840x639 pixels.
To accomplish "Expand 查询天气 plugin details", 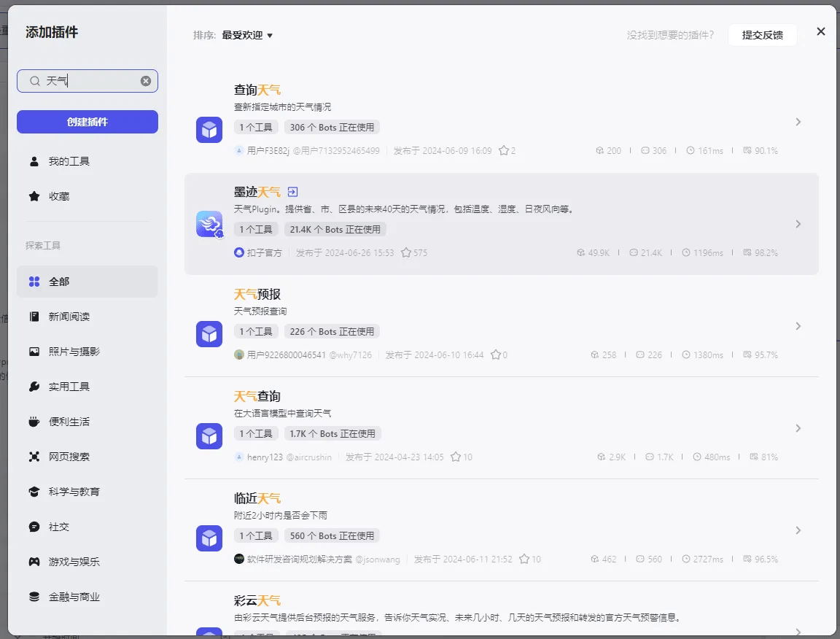I will click(x=798, y=122).
